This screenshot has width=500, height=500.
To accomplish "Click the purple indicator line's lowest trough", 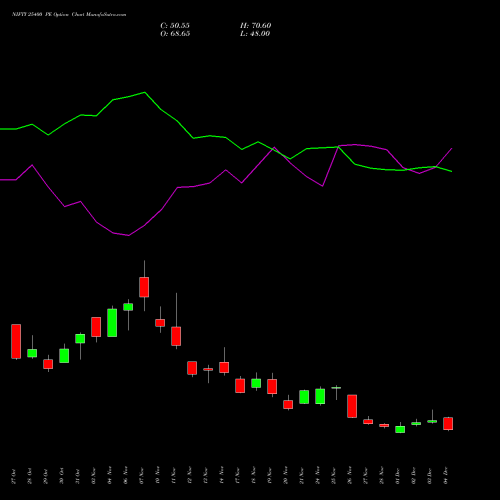I will (x=128, y=235).
